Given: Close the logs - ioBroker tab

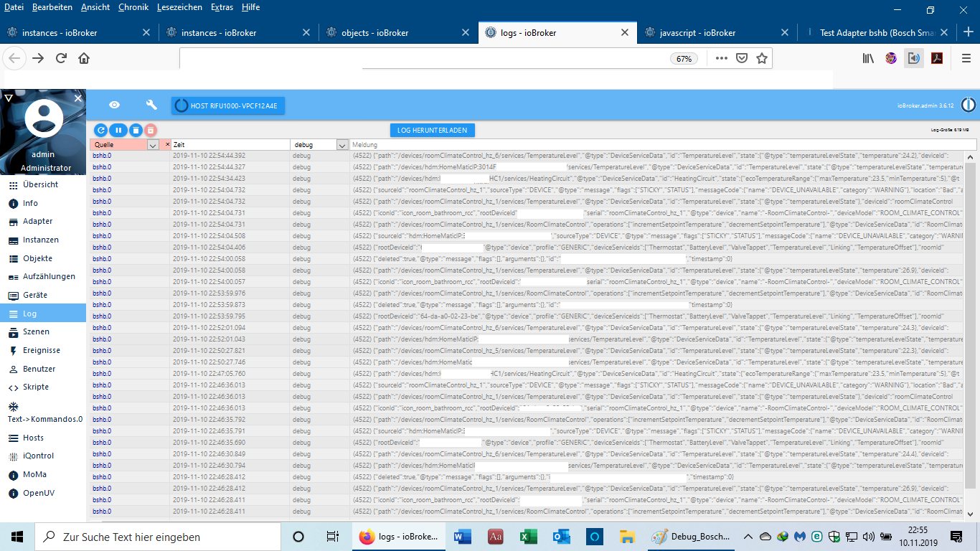Looking at the screenshot, I should tap(624, 32).
